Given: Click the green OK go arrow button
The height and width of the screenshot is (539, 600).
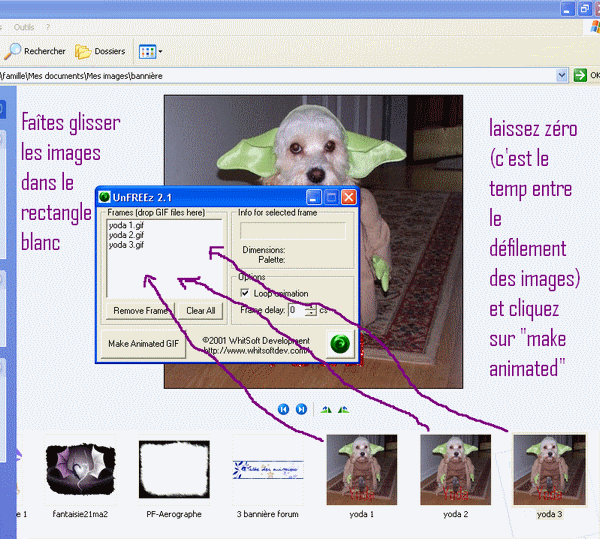Looking at the screenshot, I should coord(580,75).
